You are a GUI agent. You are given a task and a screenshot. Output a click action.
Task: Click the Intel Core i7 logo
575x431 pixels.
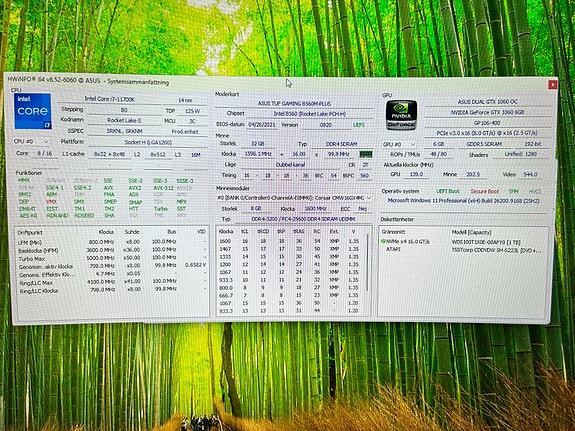pos(33,111)
